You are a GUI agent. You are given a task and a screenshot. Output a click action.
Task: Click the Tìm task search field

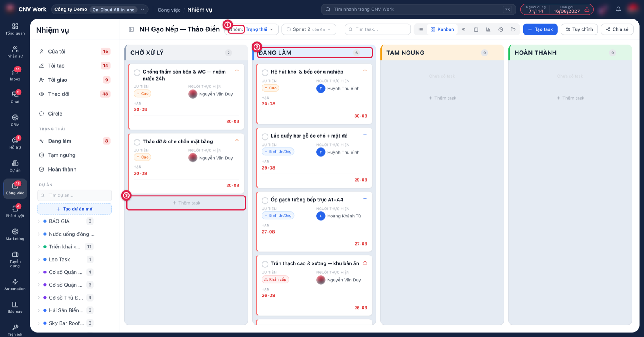pyautogui.click(x=378, y=29)
